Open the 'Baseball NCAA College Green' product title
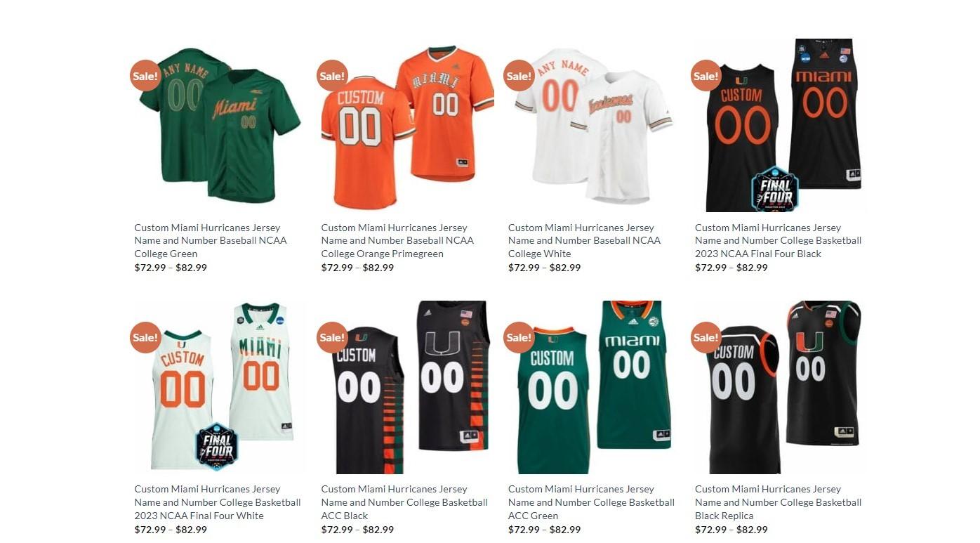The image size is (980, 543). coord(211,240)
